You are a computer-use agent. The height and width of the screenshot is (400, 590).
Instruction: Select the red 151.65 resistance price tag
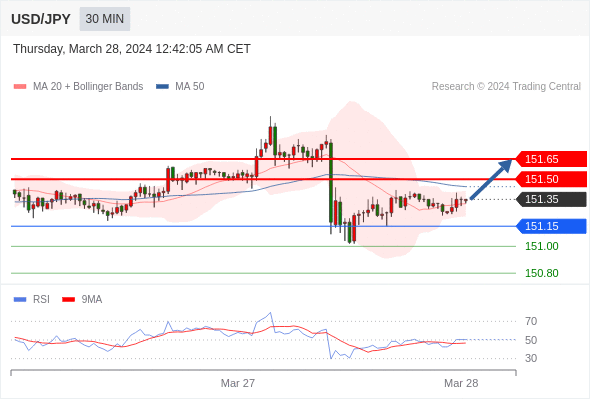click(x=551, y=159)
